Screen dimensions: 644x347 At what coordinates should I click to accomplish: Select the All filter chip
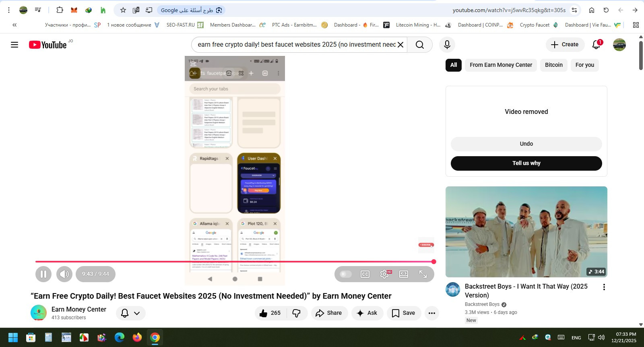[454, 65]
